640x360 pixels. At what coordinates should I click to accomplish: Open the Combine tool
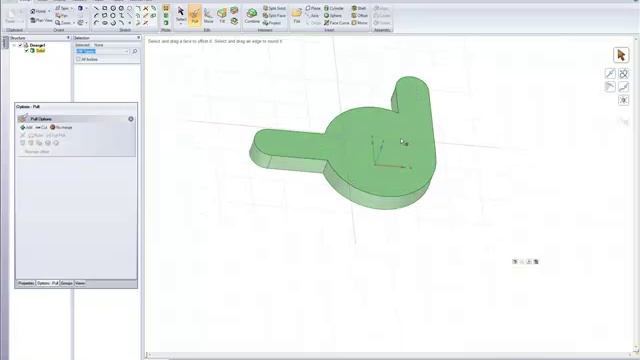coord(252,16)
